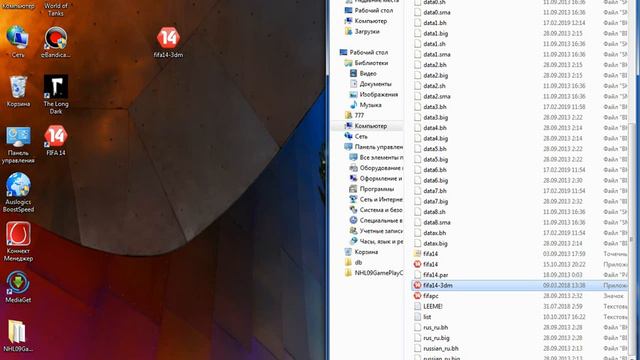Open Музыка library in tree
This screenshot has height=360, width=640.
(365, 105)
